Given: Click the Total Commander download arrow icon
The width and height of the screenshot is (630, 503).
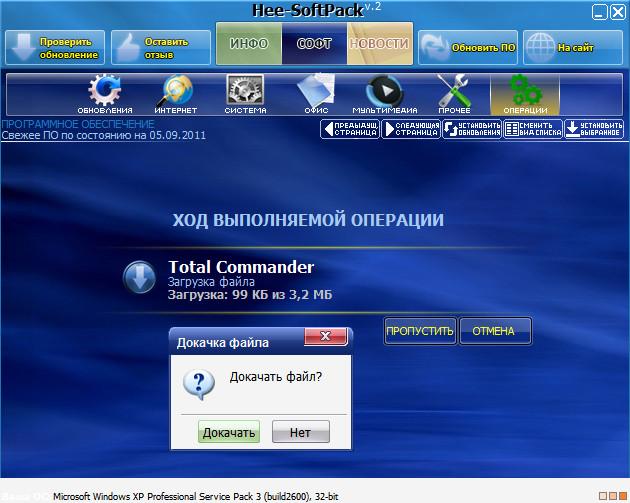Looking at the screenshot, I should [139, 277].
